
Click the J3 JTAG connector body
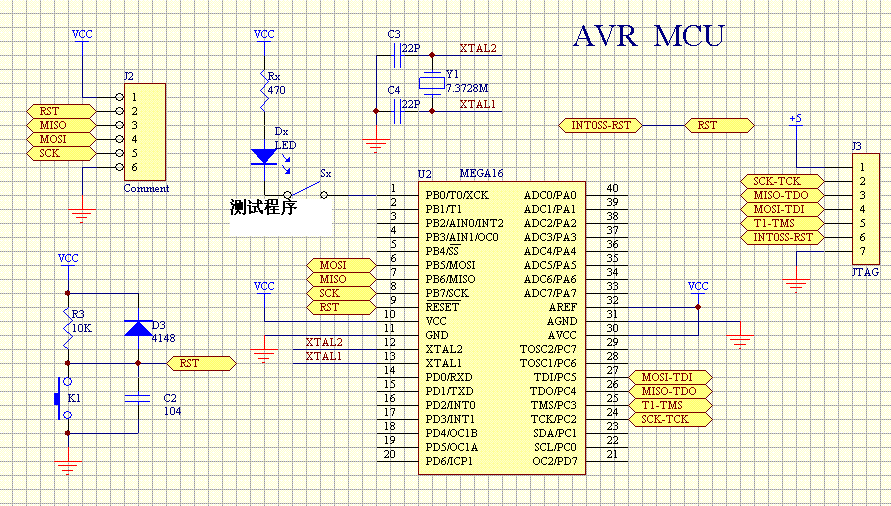(x=866, y=208)
